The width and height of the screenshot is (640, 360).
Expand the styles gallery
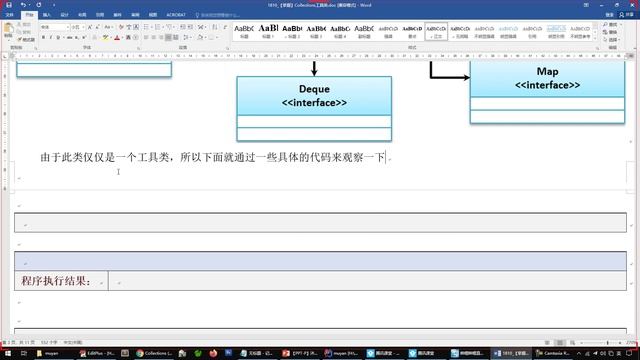(595, 39)
